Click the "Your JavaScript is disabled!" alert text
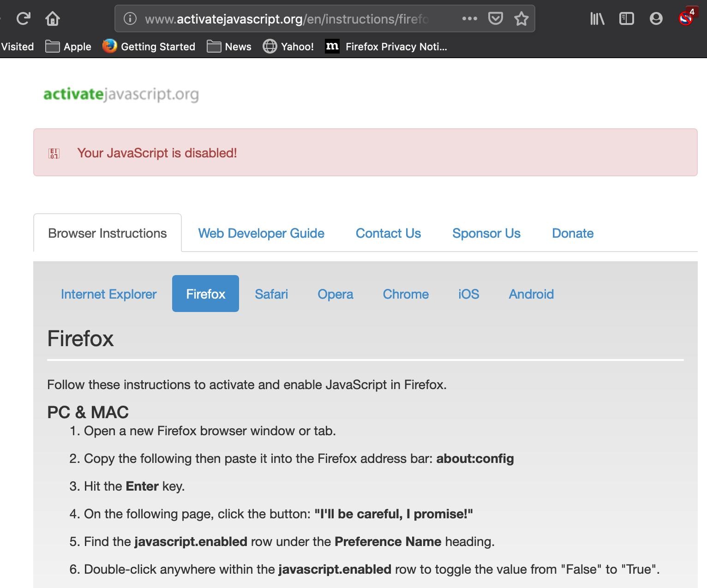Screen dimensions: 707x588 coord(157,153)
